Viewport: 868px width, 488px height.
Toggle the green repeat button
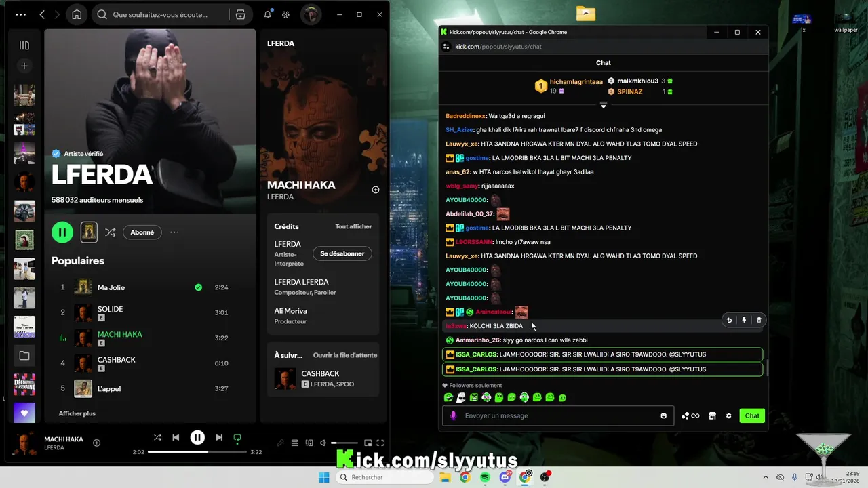(x=237, y=438)
